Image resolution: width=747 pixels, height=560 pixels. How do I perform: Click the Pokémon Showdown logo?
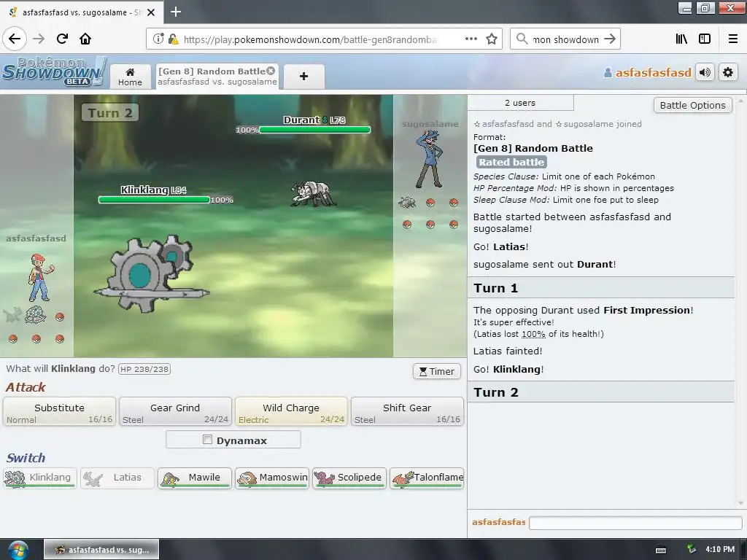click(x=53, y=71)
